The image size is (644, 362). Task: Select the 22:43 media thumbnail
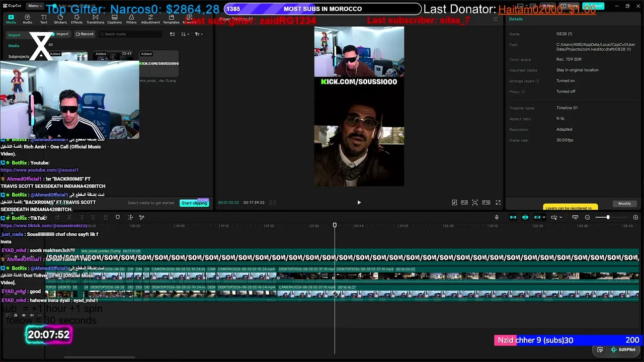pyautogui.click(x=113, y=56)
